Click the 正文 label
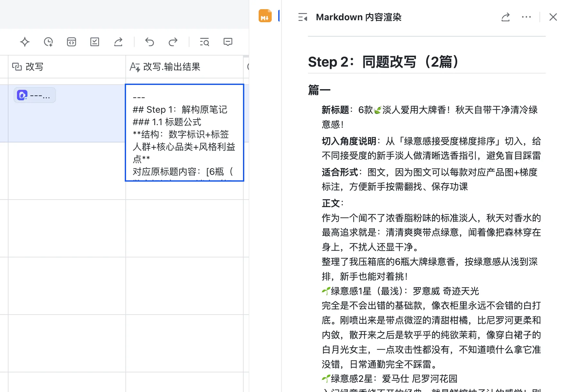Viewport: 563px width, 392px height. [x=331, y=203]
